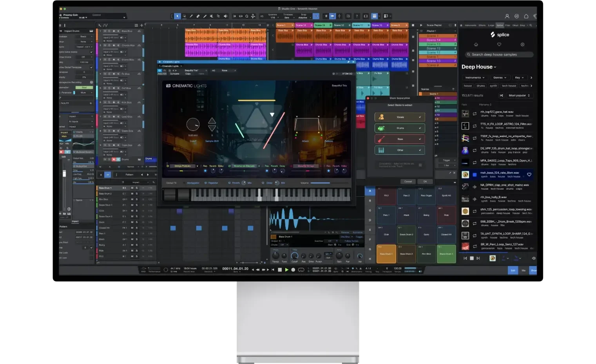Click Splice preview previous track button
The image size is (596, 364).
[466, 258]
